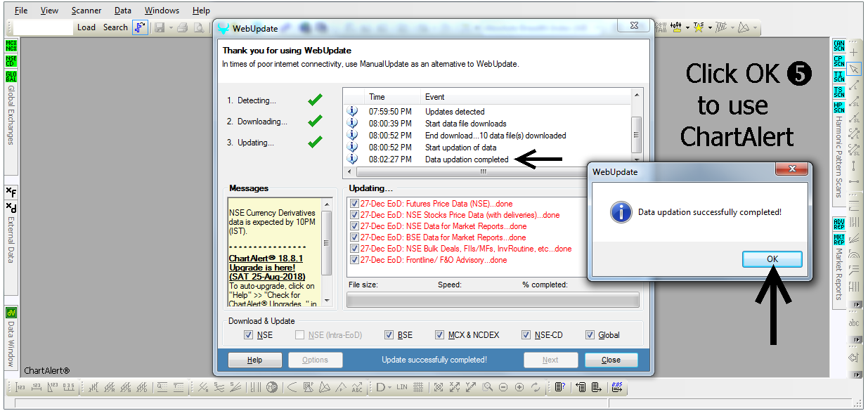Viewport: 868px width, 411px height.
Task: Click the CAN SCN scan icon
Action: click(839, 46)
